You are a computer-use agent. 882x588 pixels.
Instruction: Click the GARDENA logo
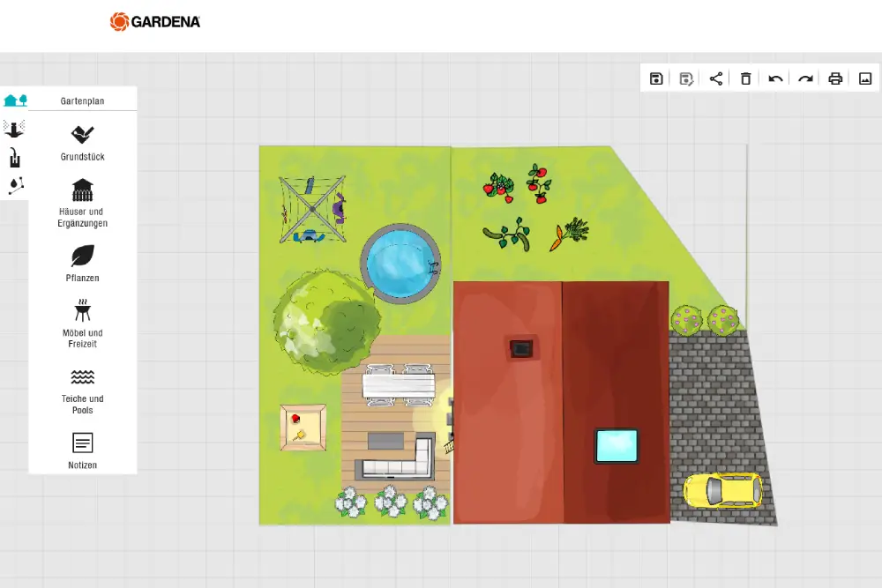pos(155,21)
